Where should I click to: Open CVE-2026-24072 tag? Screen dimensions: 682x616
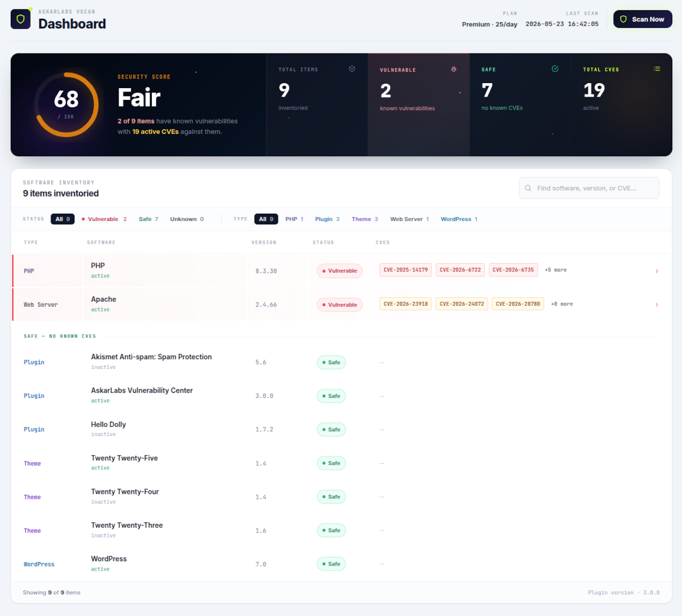462,304
